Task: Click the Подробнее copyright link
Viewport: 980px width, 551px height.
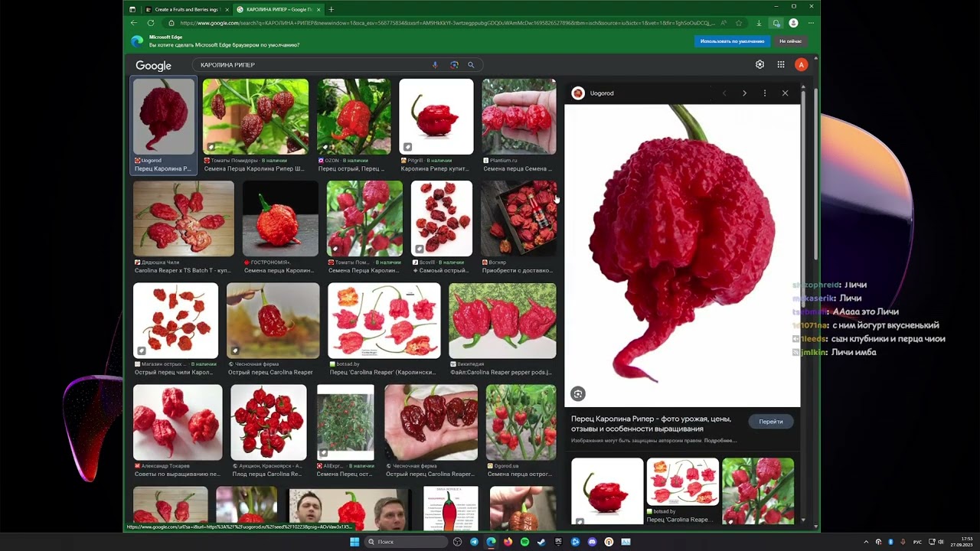Action: 720,440
